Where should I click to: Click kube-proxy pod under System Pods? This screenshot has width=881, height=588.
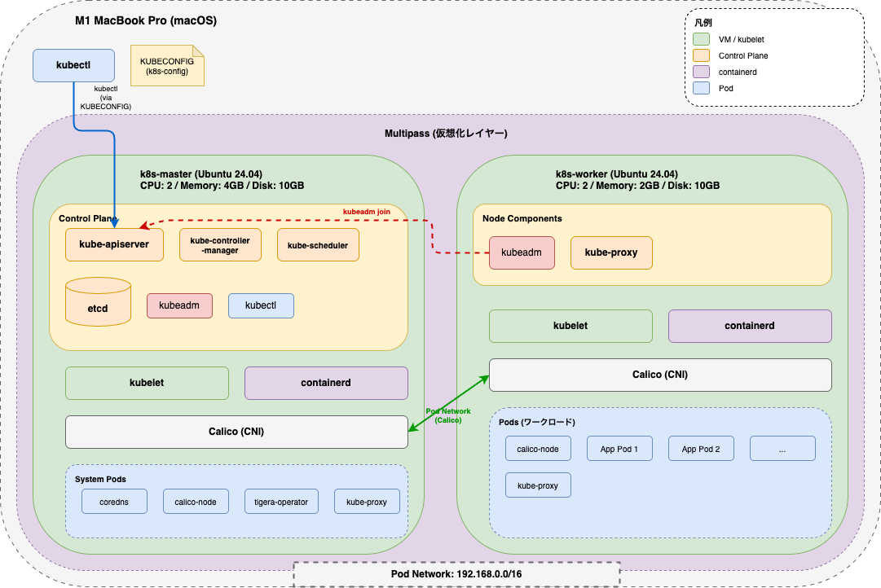click(x=367, y=502)
